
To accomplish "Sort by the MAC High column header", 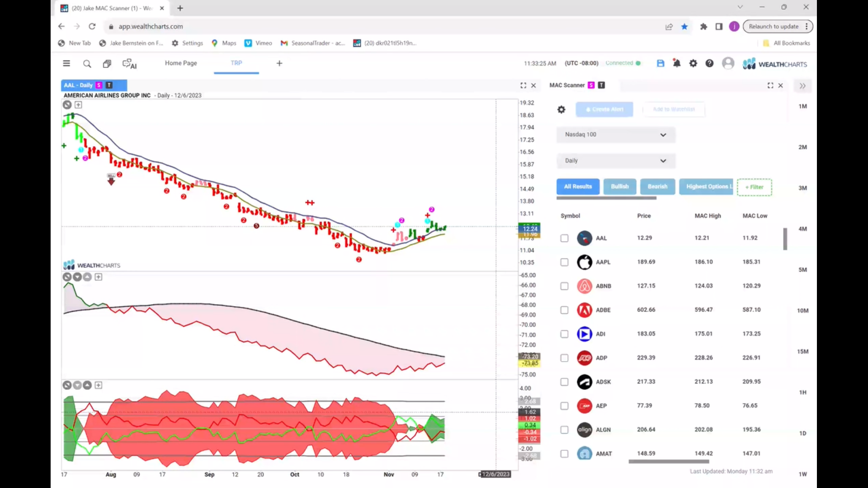I will tap(708, 216).
